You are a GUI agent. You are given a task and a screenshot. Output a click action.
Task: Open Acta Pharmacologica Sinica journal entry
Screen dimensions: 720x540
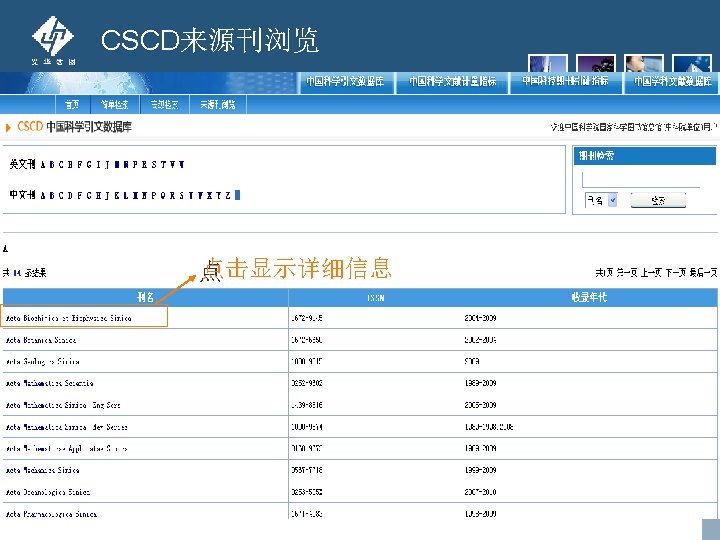[x=51, y=514]
